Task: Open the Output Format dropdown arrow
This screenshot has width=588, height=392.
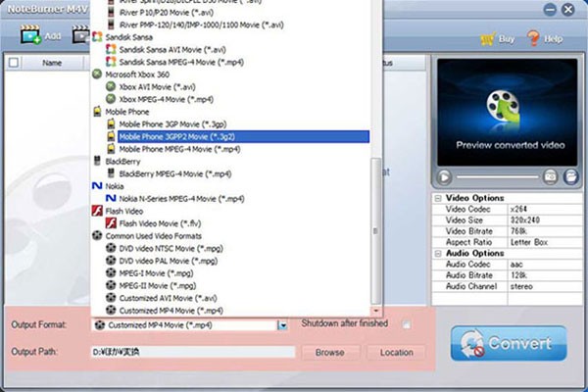Action: pos(282,324)
